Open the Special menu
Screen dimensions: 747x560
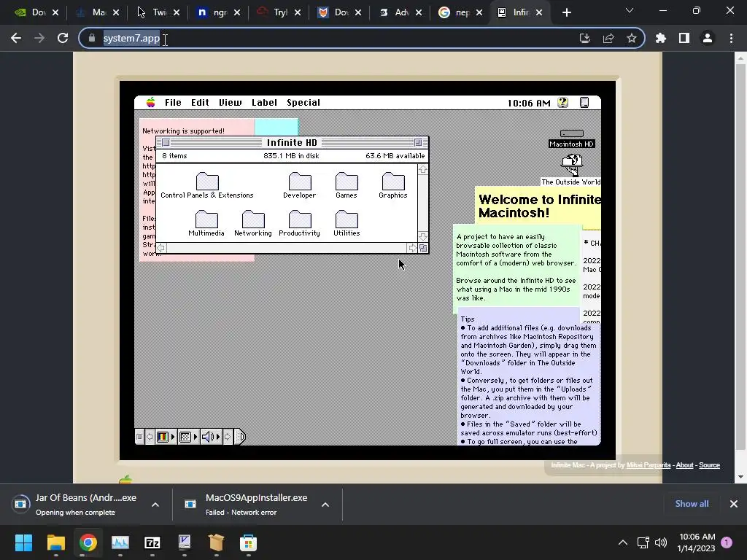point(303,102)
